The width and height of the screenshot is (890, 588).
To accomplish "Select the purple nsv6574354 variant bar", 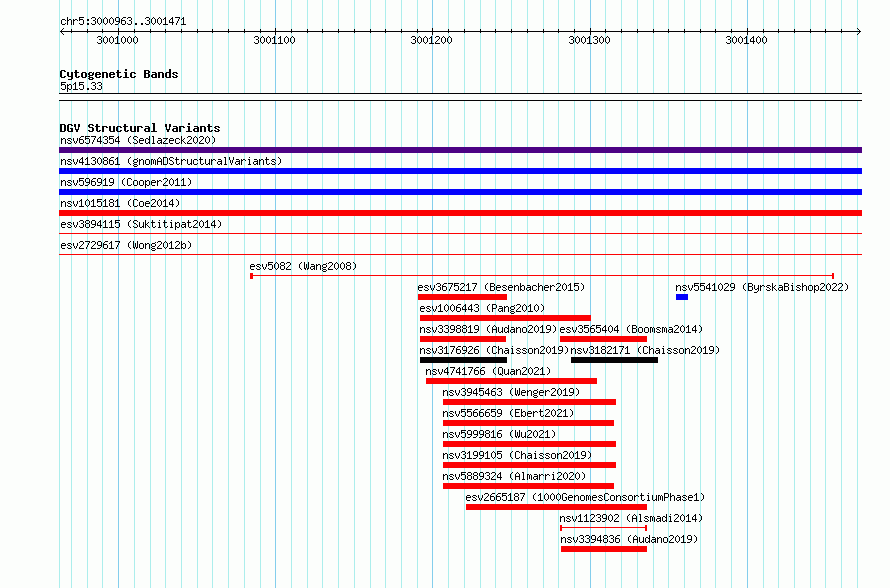I will click(460, 150).
